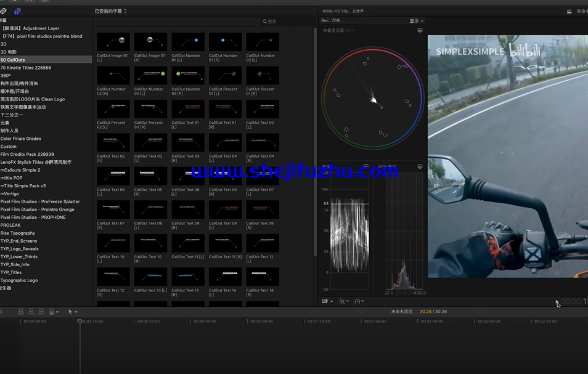Open RGB overlay histogram settings icon
This screenshot has height=374, width=588.
420,166
